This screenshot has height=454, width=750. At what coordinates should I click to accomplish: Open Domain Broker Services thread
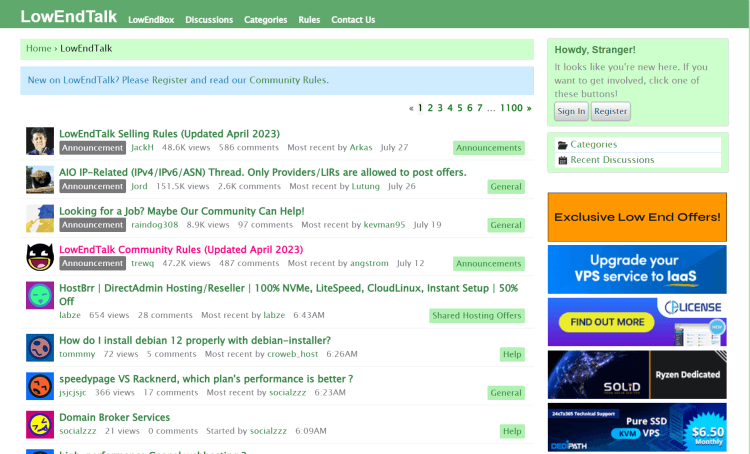click(114, 418)
